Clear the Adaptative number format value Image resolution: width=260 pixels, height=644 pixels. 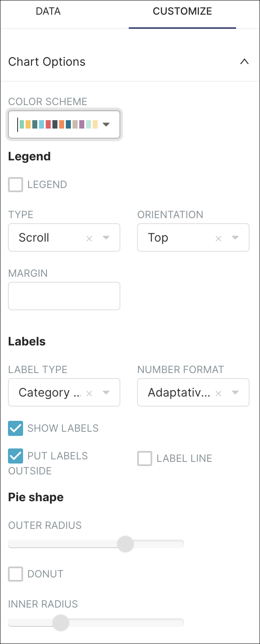point(218,392)
